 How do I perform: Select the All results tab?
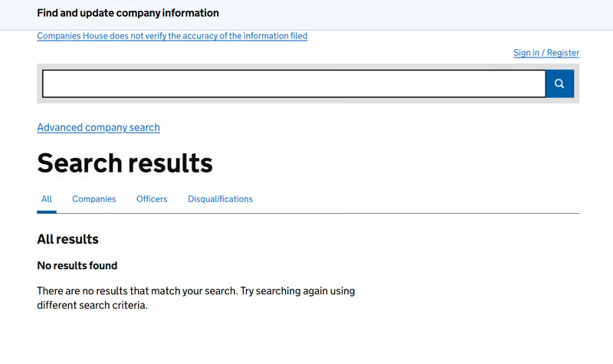tap(47, 199)
